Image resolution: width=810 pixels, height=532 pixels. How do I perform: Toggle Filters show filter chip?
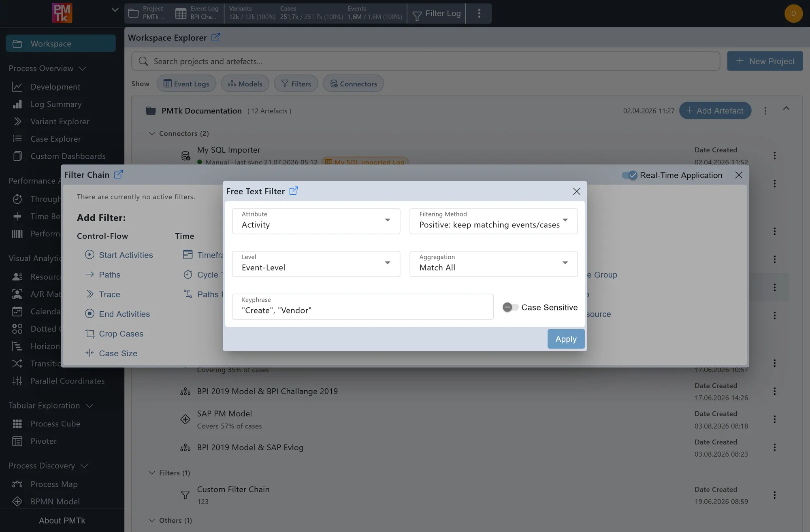point(296,83)
